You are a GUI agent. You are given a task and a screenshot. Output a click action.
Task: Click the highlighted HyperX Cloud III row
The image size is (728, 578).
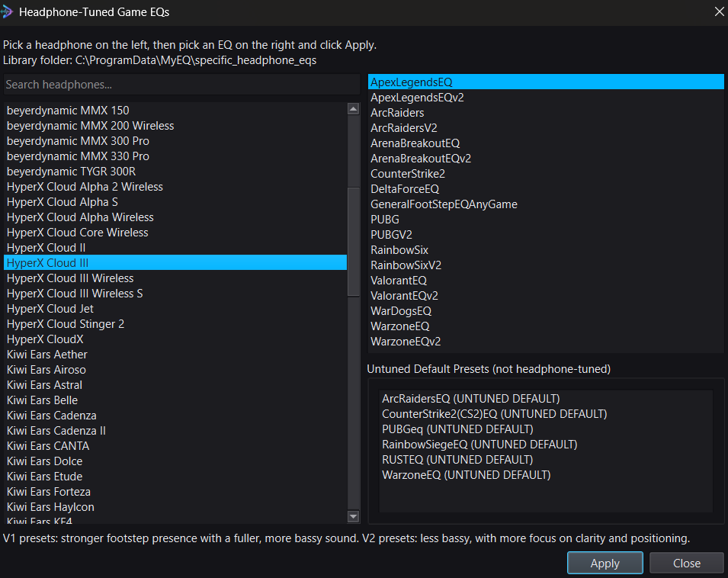(x=175, y=263)
